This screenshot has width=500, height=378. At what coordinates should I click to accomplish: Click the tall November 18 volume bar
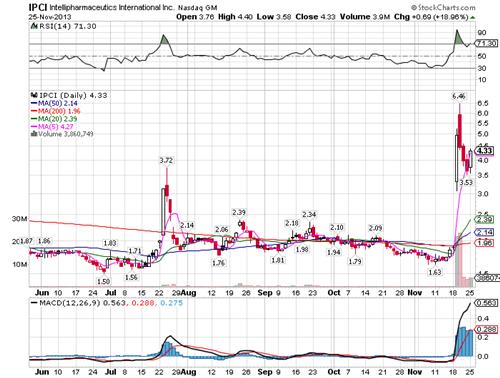coord(459,259)
